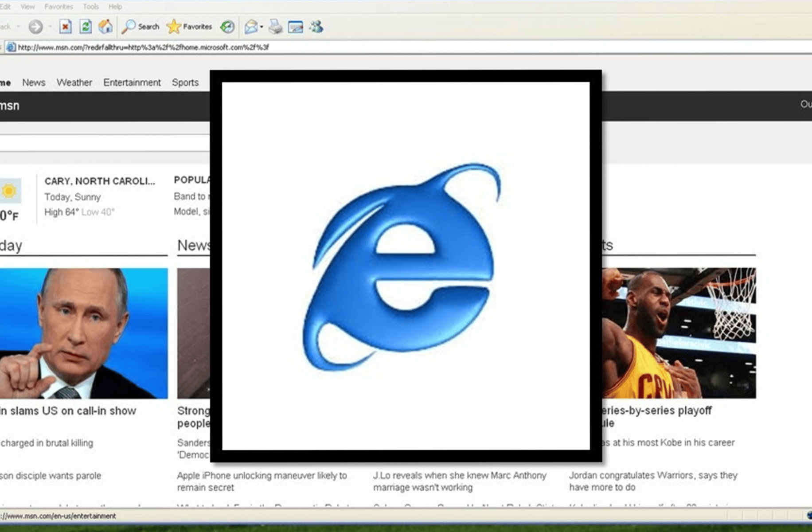Click the status bar entertainment URL text

[58, 516]
